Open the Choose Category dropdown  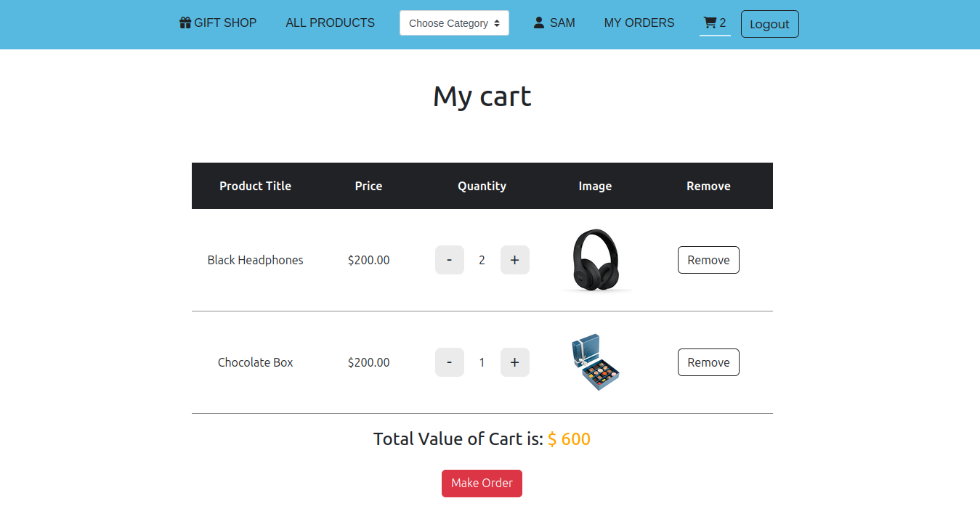point(454,23)
